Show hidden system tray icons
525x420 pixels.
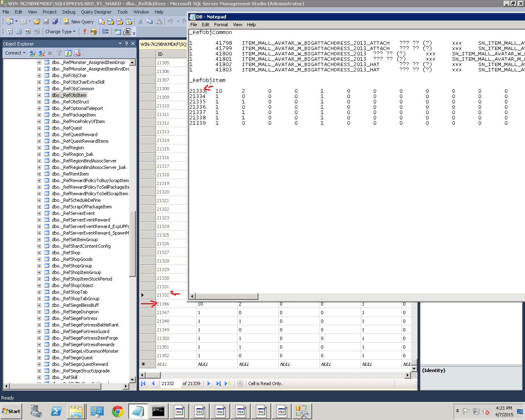coord(457,411)
